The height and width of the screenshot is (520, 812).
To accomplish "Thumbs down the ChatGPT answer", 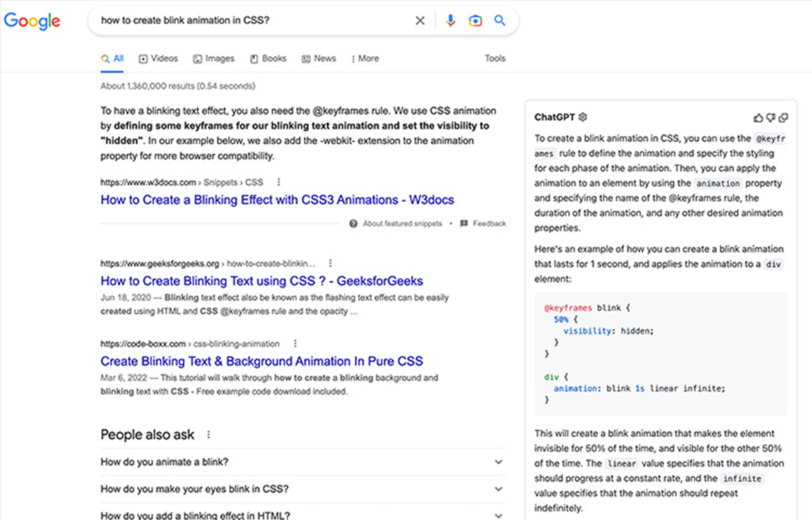I will [x=770, y=118].
